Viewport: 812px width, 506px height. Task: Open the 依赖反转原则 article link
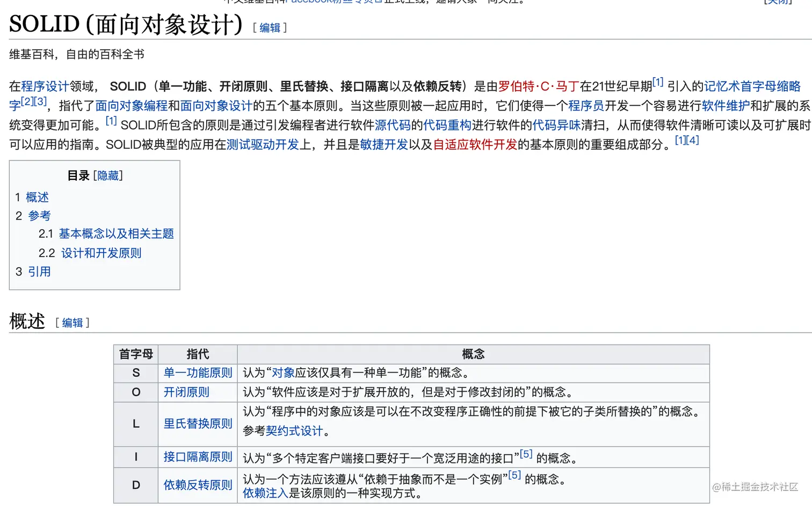point(197,485)
